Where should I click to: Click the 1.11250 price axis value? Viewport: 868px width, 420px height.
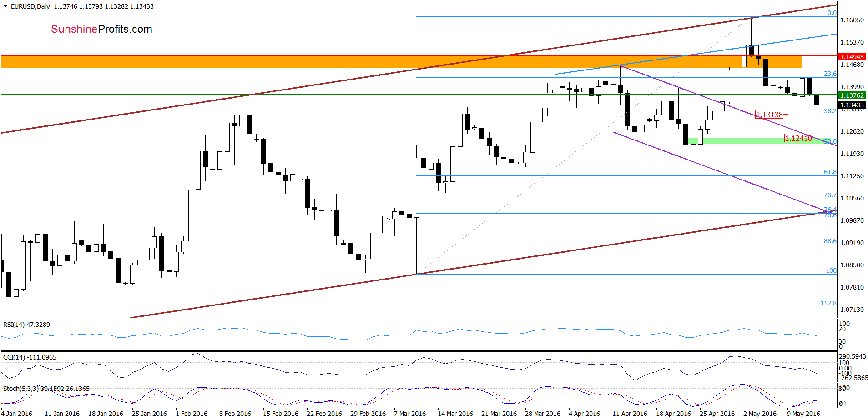click(852, 176)
